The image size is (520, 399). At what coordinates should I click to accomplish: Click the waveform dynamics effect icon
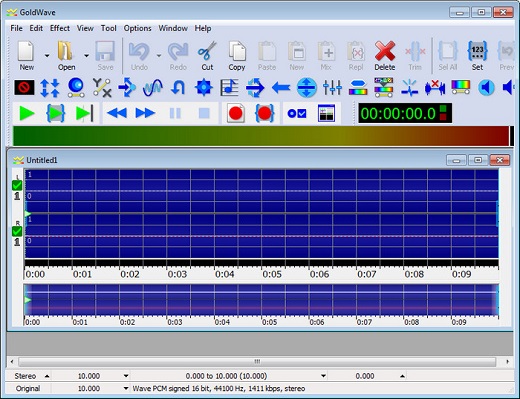[x=153, y=88]
